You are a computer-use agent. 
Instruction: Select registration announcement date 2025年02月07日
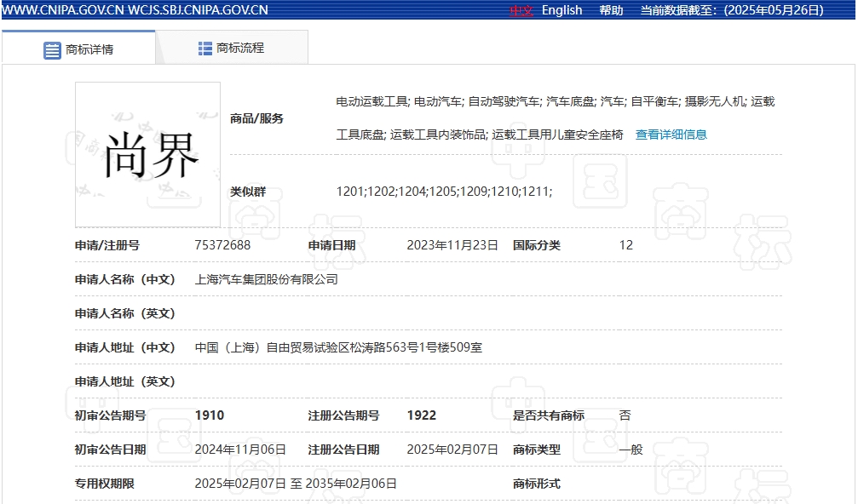tap(452, 450)
